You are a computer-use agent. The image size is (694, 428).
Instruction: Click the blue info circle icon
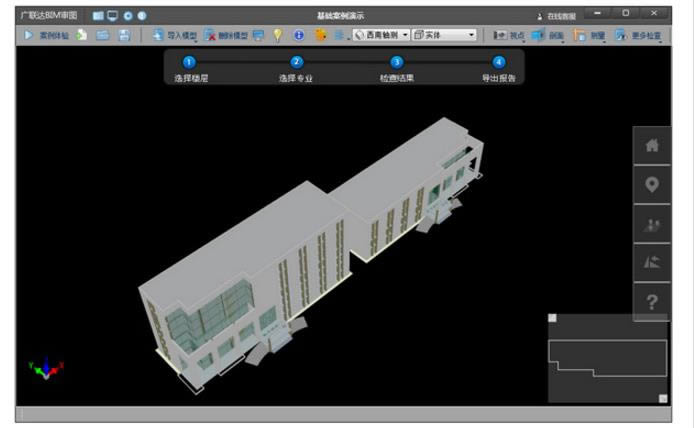click(299, 35)
